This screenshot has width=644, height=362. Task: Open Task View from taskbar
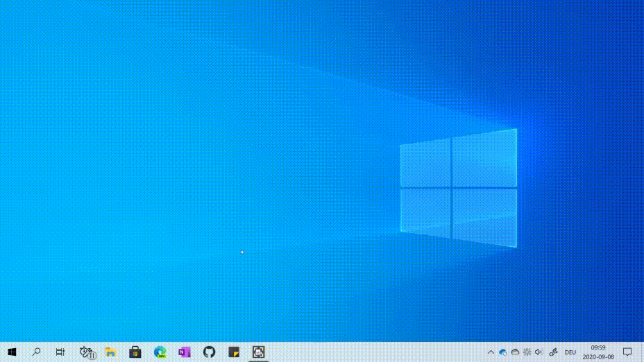tap(60, 352)
